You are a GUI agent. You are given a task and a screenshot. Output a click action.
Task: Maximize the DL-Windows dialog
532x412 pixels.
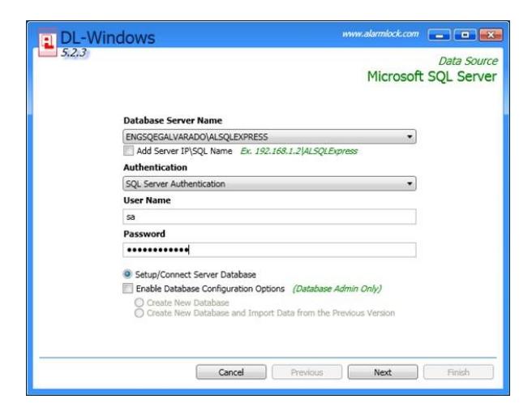[x=465, y=35]
